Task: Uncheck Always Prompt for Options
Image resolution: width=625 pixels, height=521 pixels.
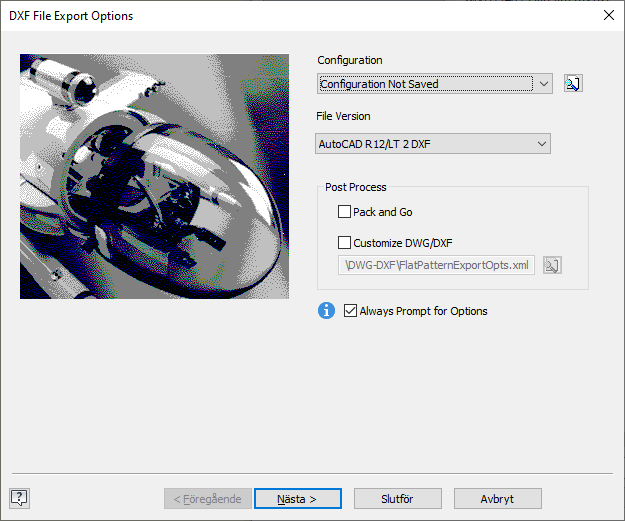Action: click(x=350, y=311)
